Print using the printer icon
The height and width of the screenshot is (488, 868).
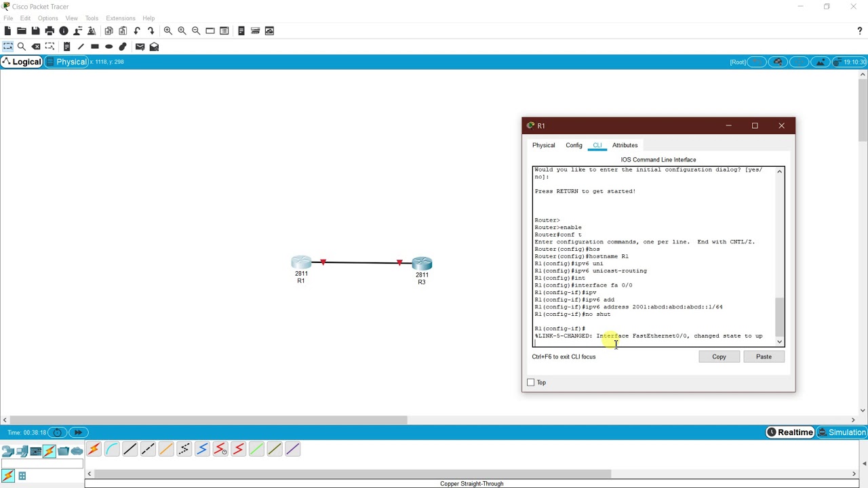click(50, 30)
